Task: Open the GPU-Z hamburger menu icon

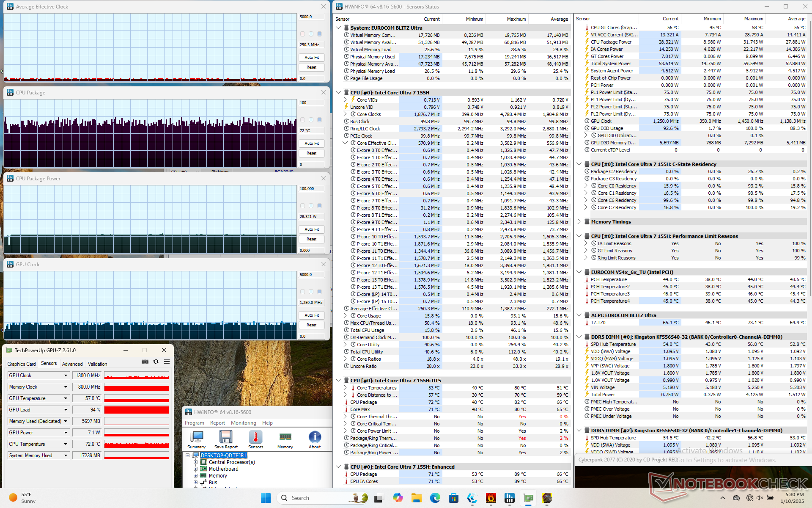Action: (x=167, y=362)
